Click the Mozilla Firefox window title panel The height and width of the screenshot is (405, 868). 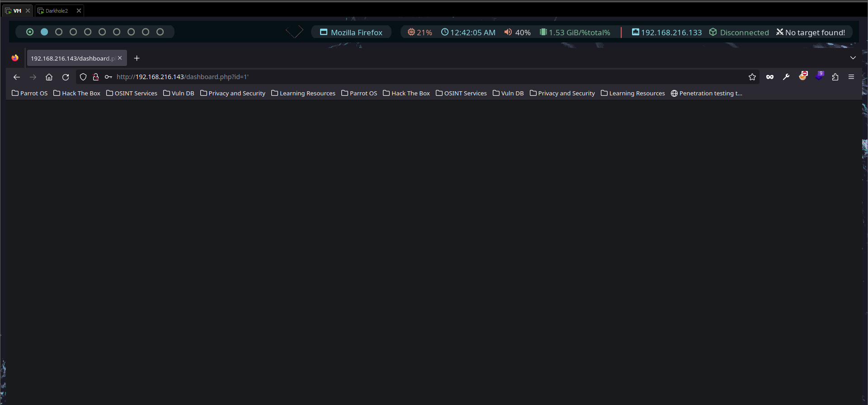pyautogui.click(x=351, y=32)
